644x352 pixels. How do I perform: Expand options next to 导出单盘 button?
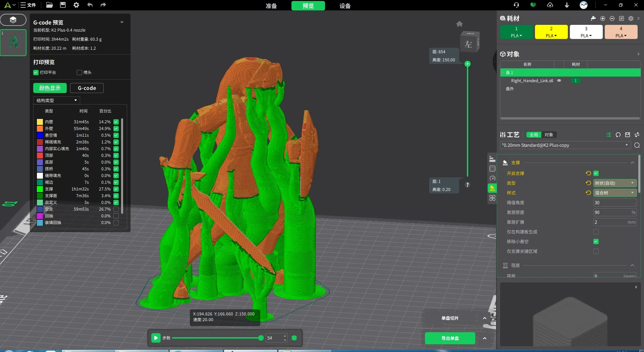[x=484, y=338]
